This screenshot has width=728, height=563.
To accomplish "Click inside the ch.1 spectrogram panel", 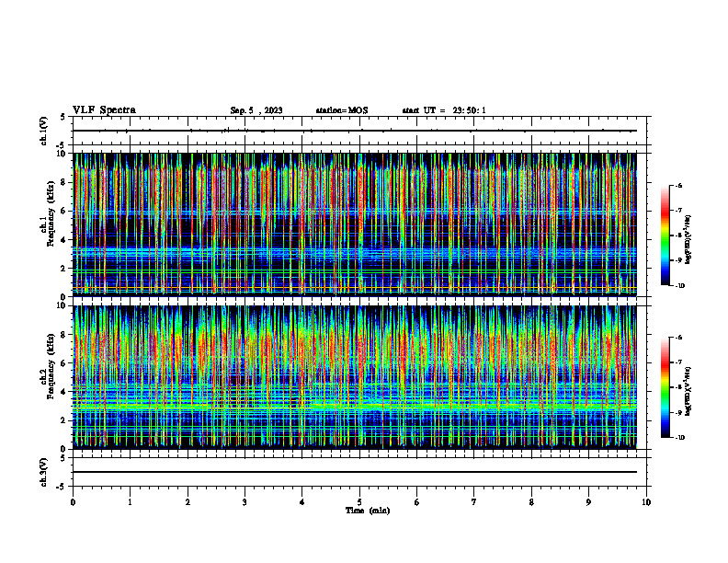I will point(355,224).
